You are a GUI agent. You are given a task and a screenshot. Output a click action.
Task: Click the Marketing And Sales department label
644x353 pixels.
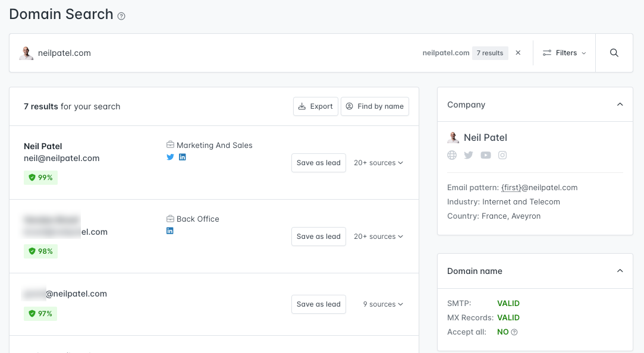coord(215,146)
